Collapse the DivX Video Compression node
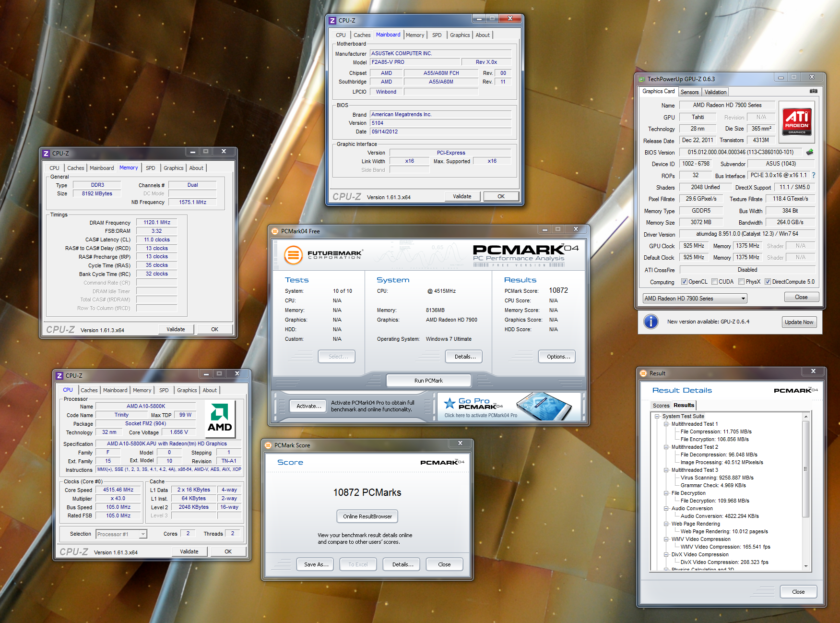Image resolution: width=840 pixels, height=623 pixels. click(x=666, y=554)
